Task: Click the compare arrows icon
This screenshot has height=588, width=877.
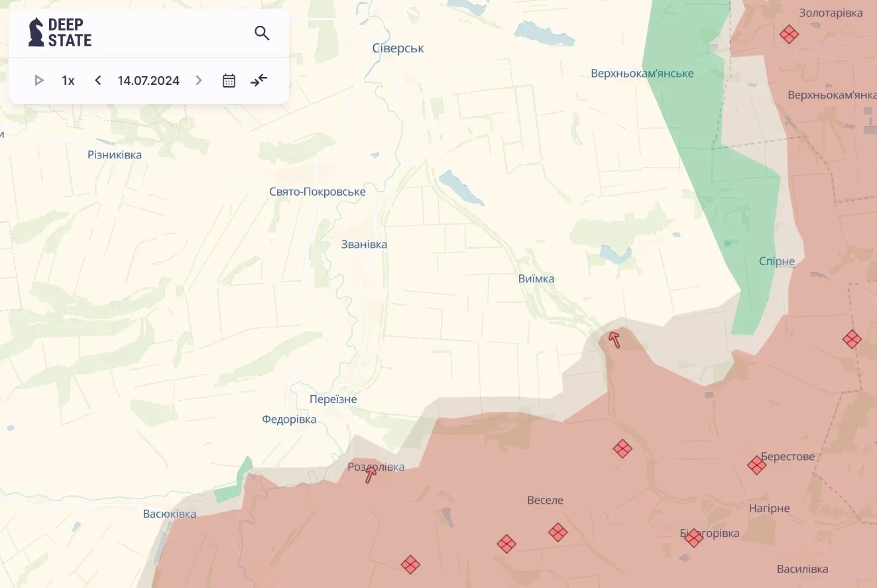Action: click(x=259, y=81)
